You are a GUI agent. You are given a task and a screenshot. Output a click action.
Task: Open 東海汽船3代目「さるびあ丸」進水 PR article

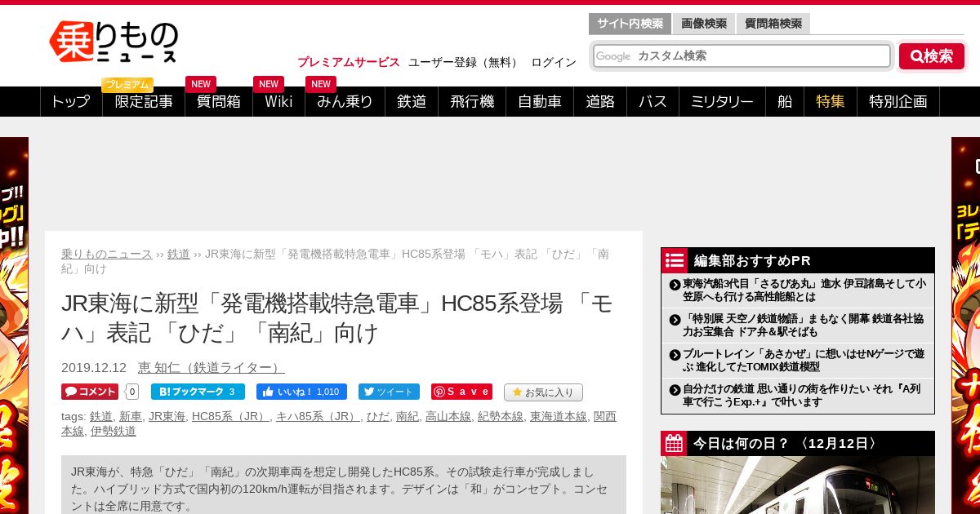tap(804, 290)
